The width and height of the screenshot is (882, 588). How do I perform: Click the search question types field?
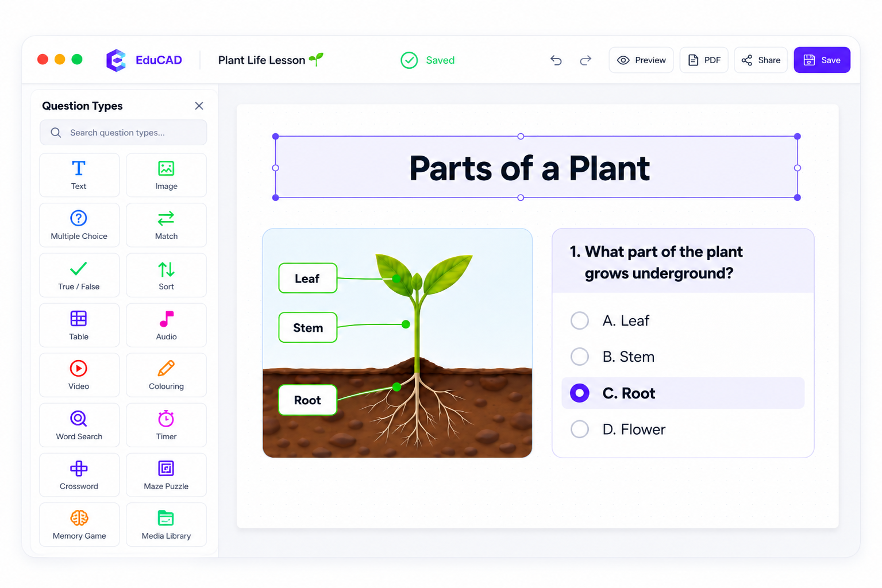coord(124,133)
